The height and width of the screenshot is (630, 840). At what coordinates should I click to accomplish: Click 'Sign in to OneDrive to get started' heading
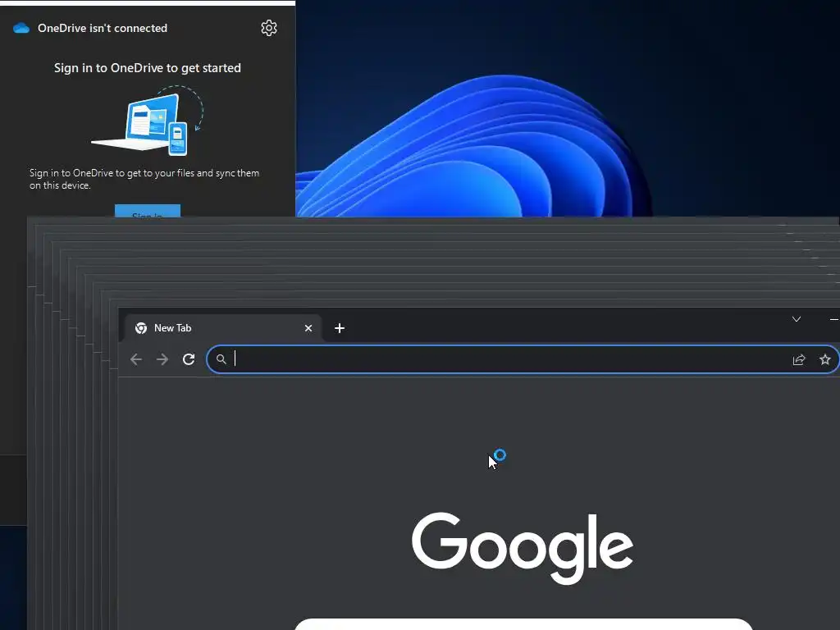click(x=148, y=68)
